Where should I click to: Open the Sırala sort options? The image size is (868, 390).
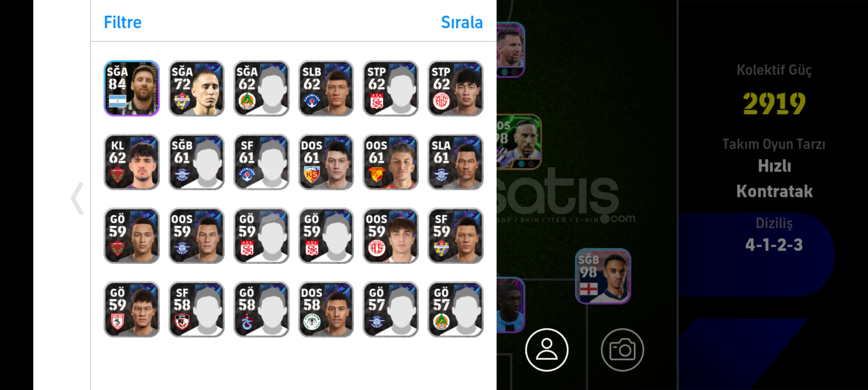(462, 22)
